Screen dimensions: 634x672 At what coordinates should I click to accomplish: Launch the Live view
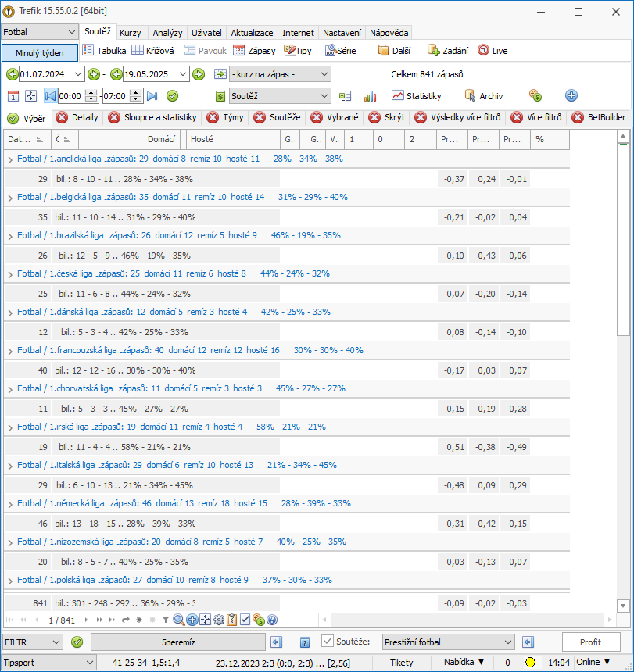click(493, 51)
